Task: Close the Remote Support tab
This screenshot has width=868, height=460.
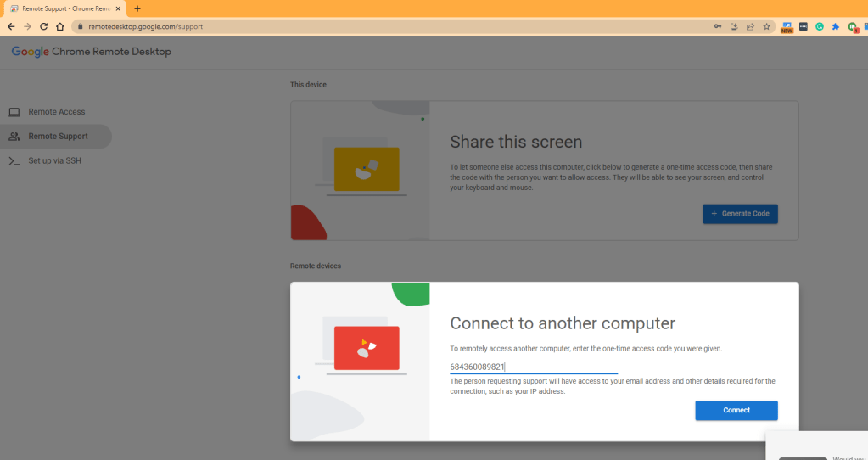Action: 118,8
